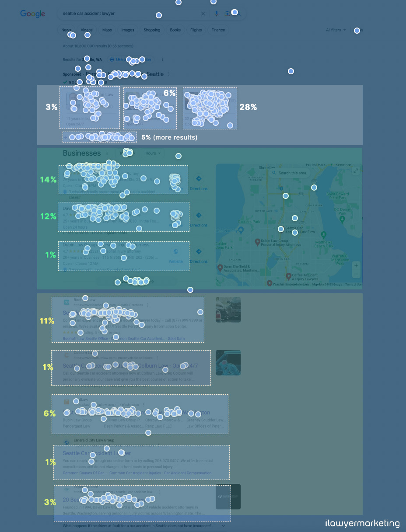Get Directions to Dubin Law Group listing

(x=199, y=255)
